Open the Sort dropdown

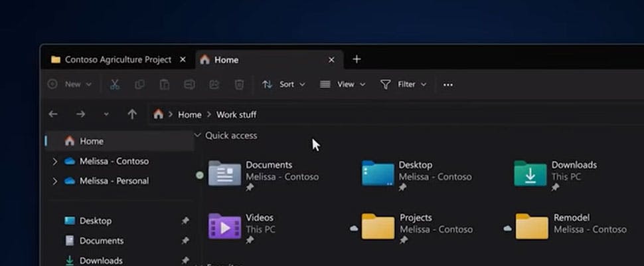point(283,84)
